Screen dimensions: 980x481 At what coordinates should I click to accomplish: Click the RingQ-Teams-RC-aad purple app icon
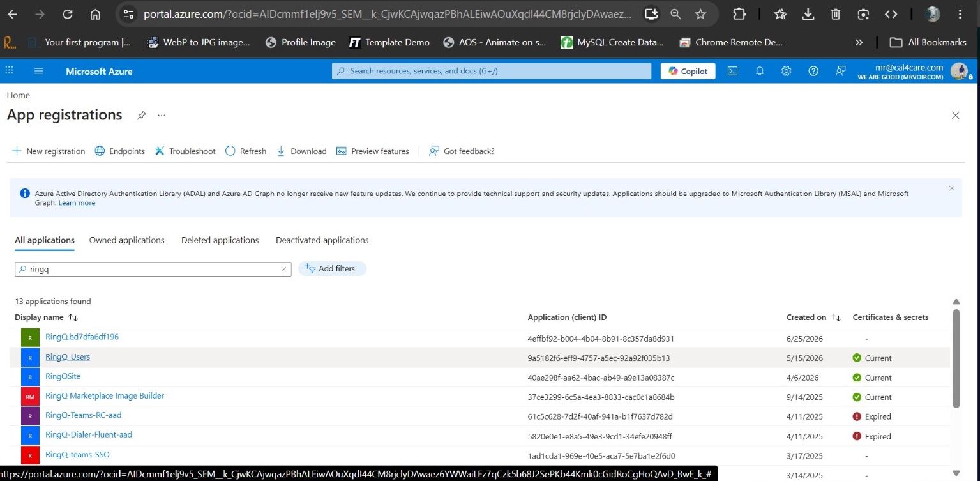[30, 416]
